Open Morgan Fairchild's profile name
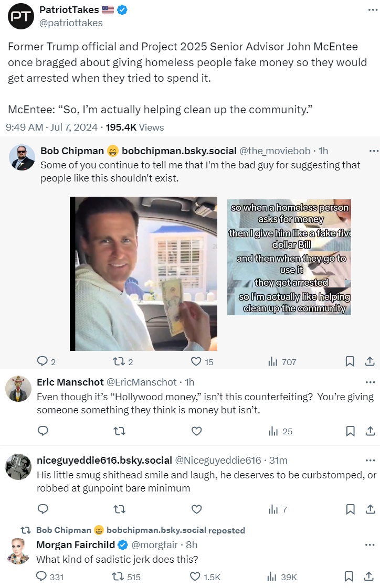The height and width of the screenshot is (588, 380). [76, 545]
